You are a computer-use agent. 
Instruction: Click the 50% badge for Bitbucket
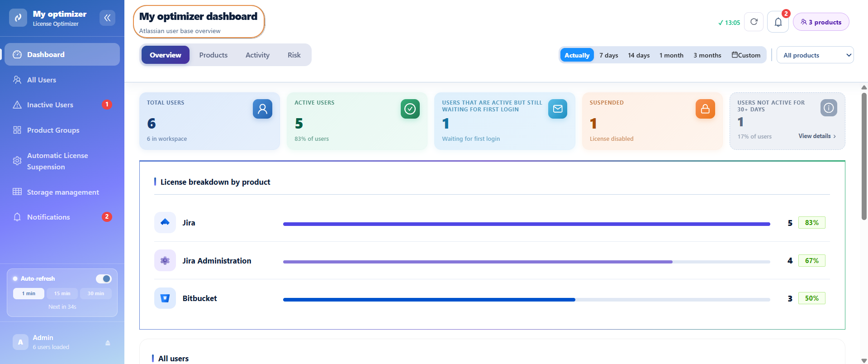(812, 298)
